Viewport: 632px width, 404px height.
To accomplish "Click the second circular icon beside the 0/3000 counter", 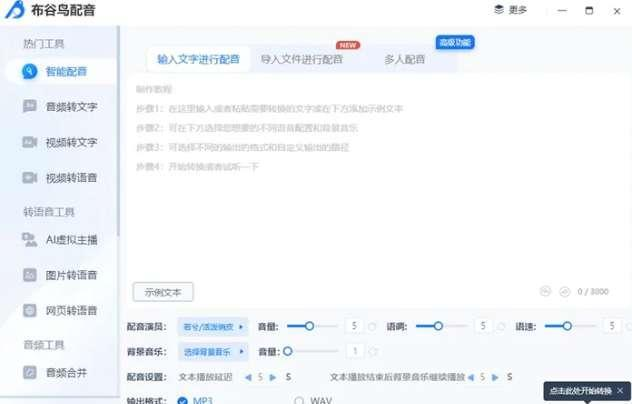I will click(564, 291).
